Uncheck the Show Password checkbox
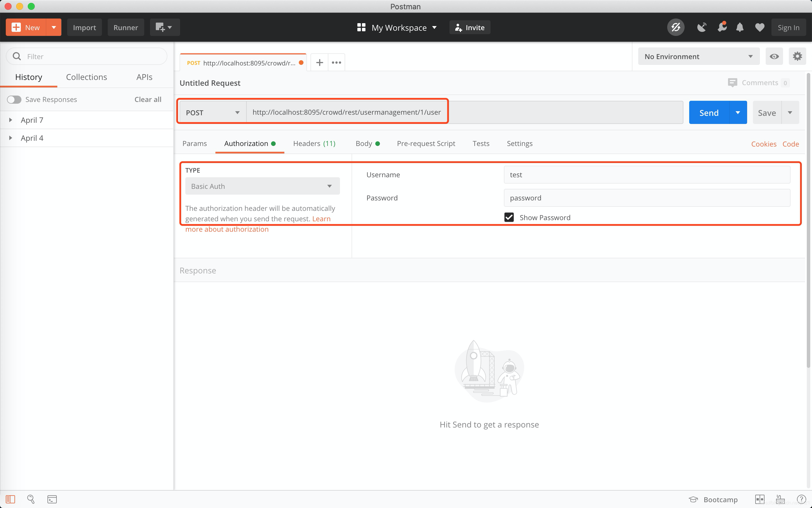Image resolution: width=812 pixels, height=508 pixels. [509, 218]
